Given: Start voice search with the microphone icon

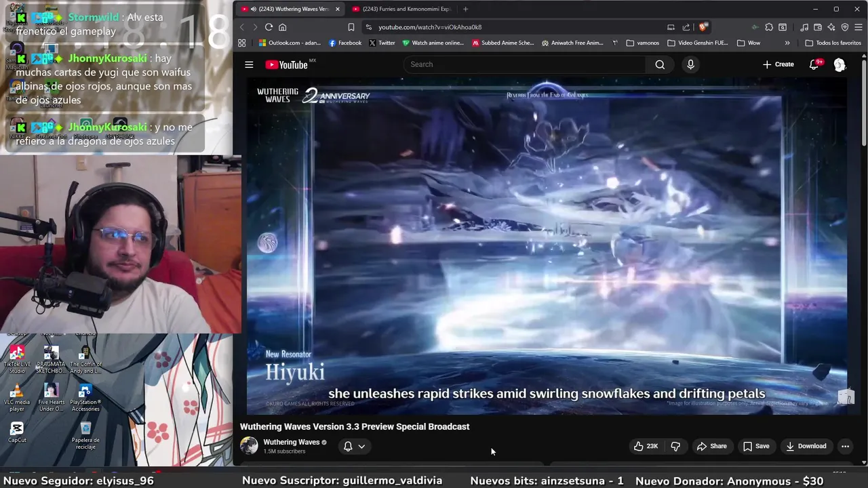Looking at the screenshot, I should pos(690,64).
